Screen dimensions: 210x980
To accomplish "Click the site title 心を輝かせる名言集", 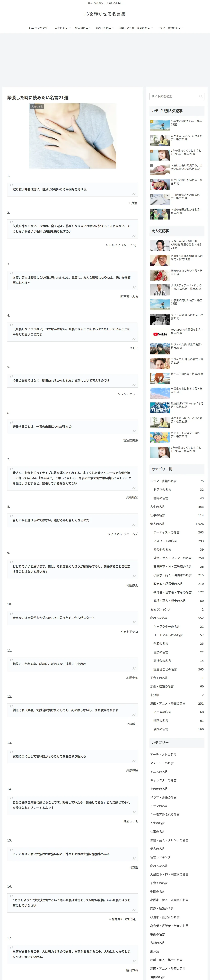I will click(x=105, y=14).
